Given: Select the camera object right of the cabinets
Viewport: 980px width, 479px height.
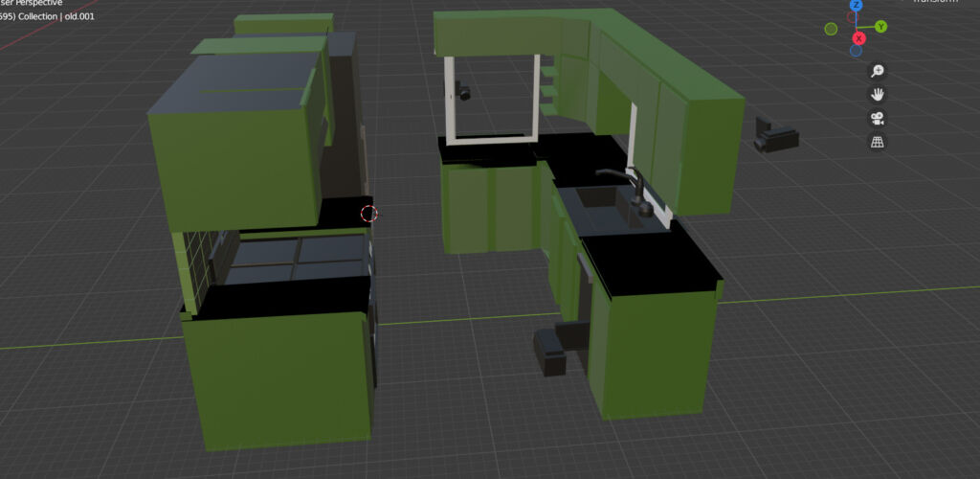Looking at the screenshot, I should 776,134.
